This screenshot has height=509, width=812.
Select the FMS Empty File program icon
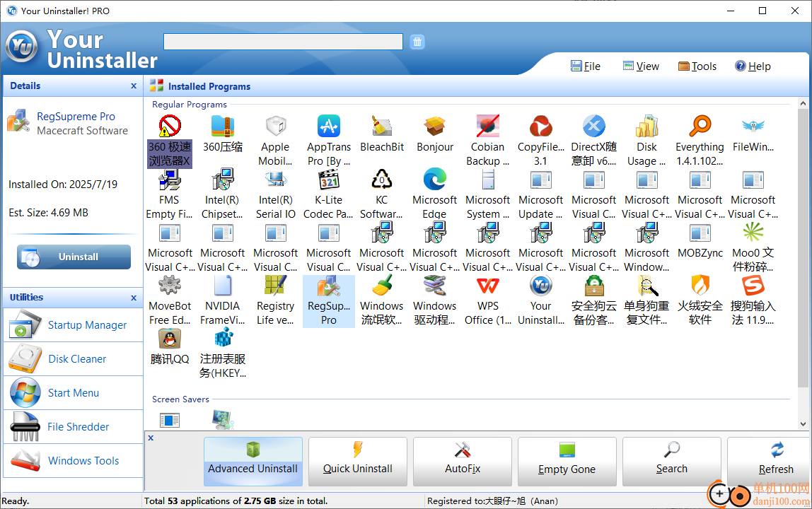coord(170,180)
